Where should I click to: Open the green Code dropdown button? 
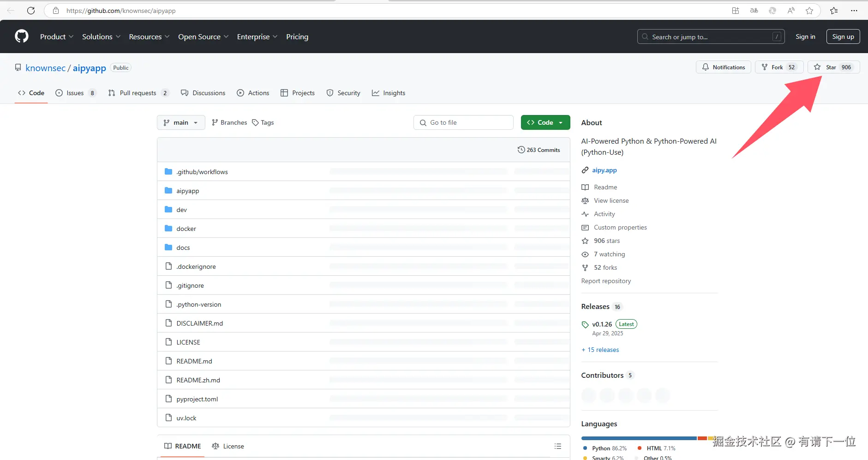point(545,122)
